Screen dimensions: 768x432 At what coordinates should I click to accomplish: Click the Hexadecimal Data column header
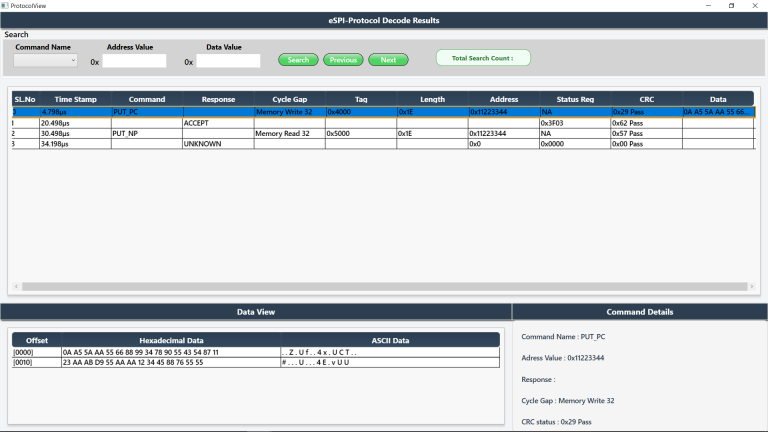click(x=171, y=340)
